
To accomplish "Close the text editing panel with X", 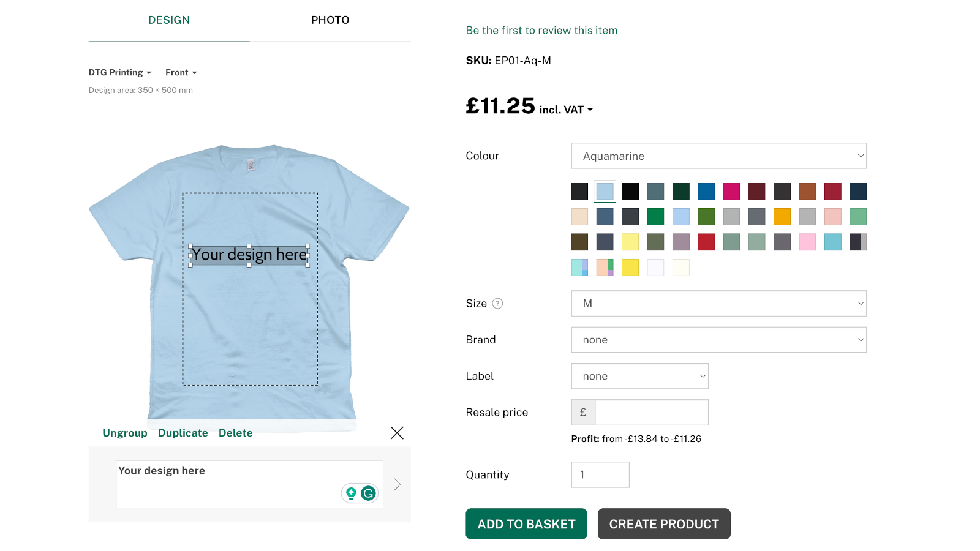I will (x=397, y=433).
